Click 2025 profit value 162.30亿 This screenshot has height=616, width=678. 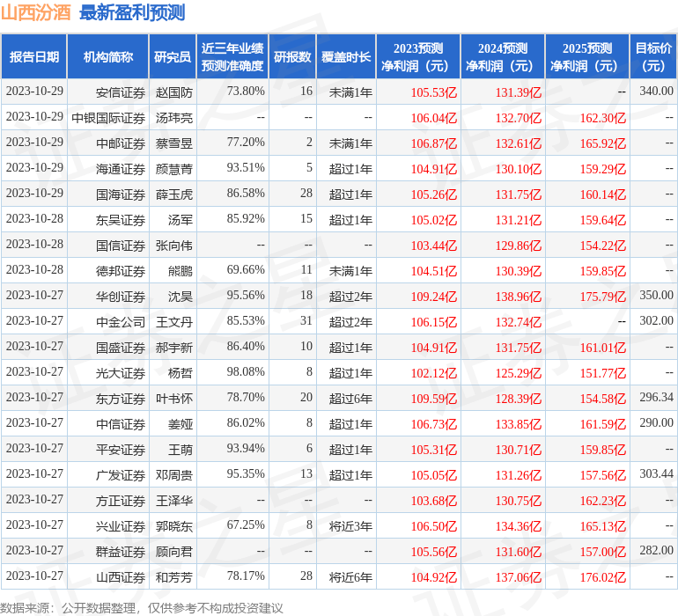coord(603,118)
